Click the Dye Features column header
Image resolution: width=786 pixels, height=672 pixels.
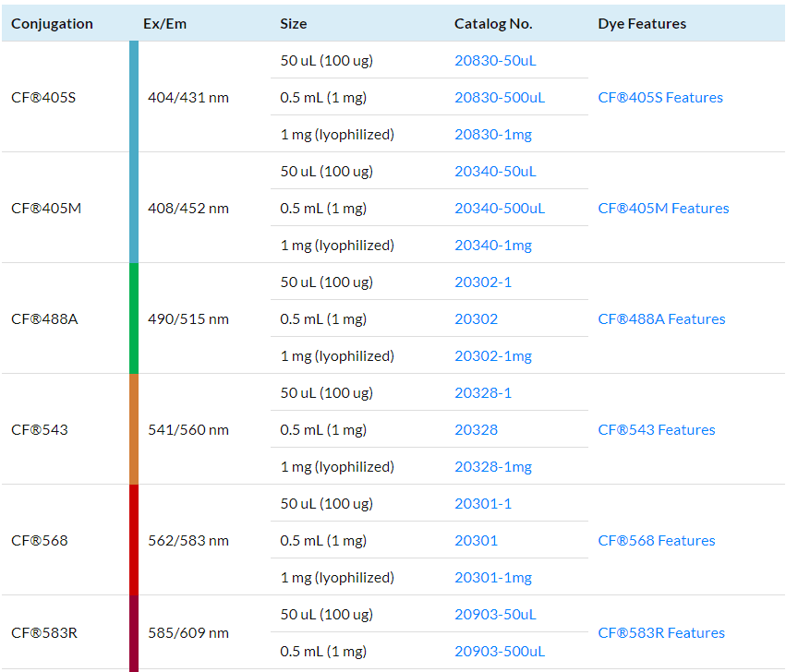pyautogui.click(x=642, y=24)
